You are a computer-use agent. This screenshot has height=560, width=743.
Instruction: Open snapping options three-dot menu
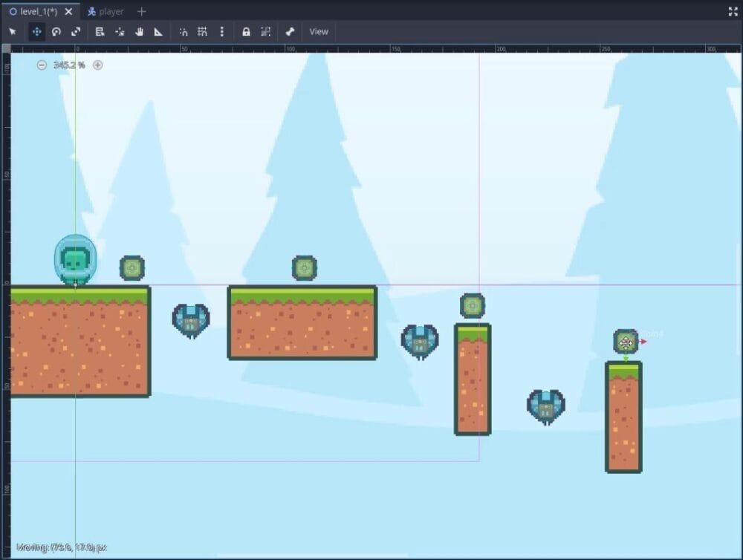pyautogui.click(x=221, y=32)
